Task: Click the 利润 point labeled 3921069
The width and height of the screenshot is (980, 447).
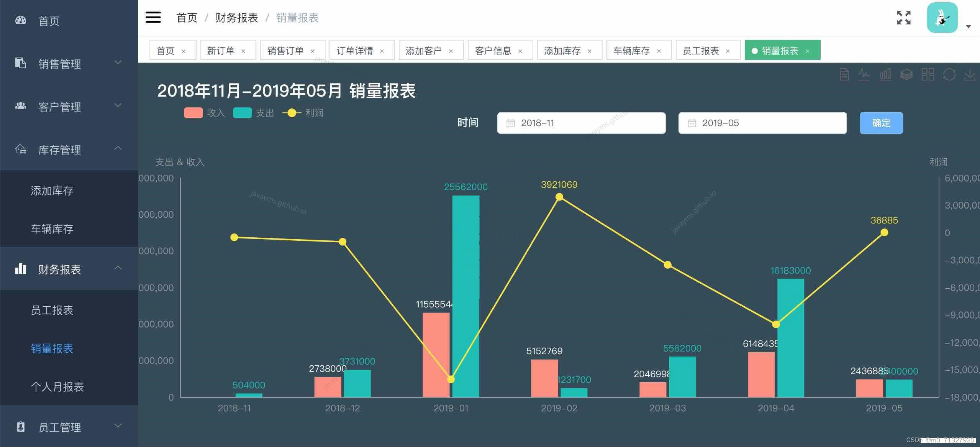Action: point(559,197)
